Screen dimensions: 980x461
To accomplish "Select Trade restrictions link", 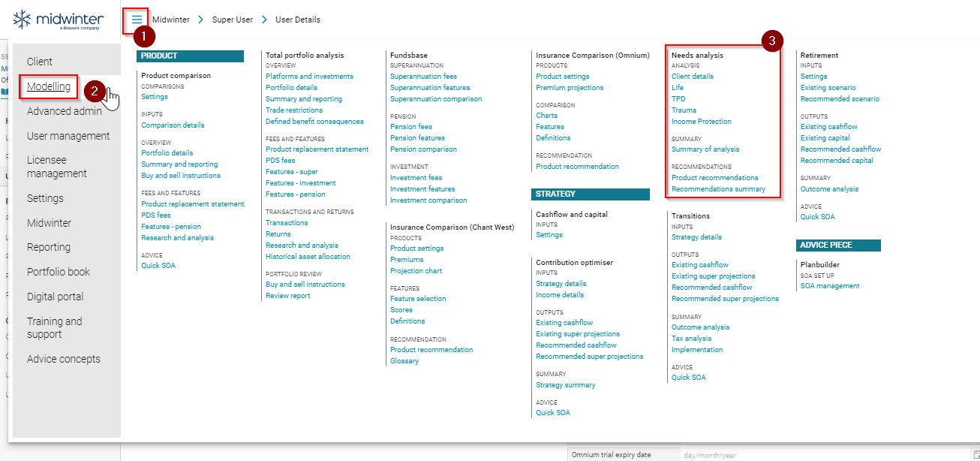I will [x=294, y=110].
